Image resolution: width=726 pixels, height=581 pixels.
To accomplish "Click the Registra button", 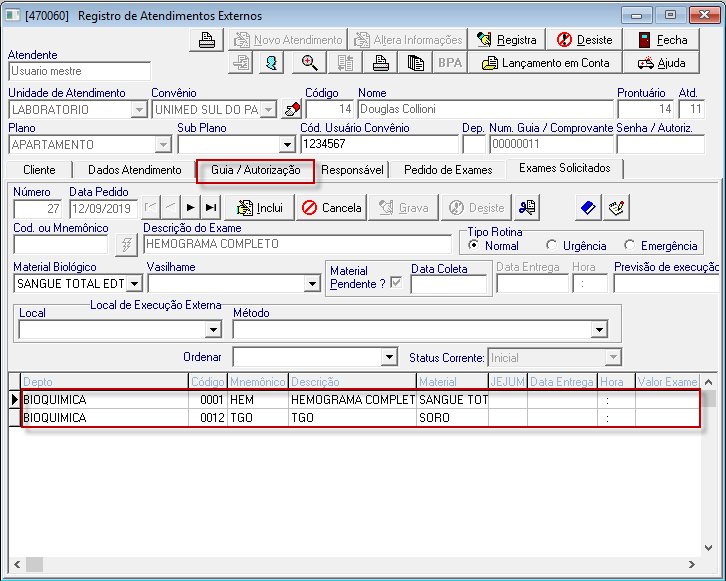I will pos(507,40).
